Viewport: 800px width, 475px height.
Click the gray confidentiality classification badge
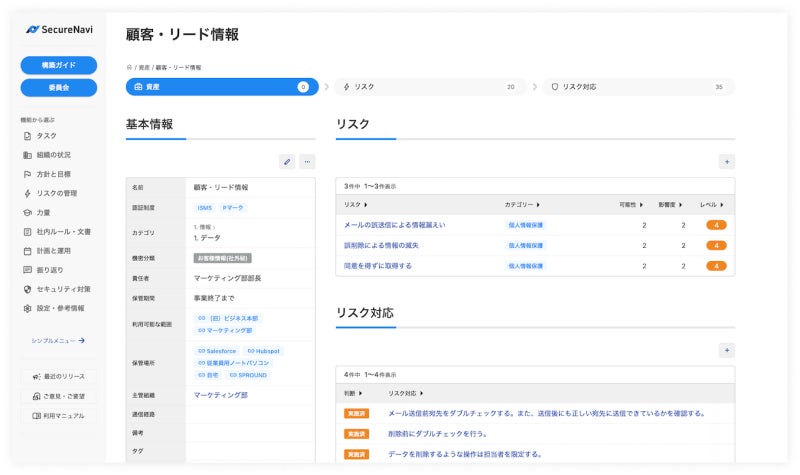coord(222,258)
